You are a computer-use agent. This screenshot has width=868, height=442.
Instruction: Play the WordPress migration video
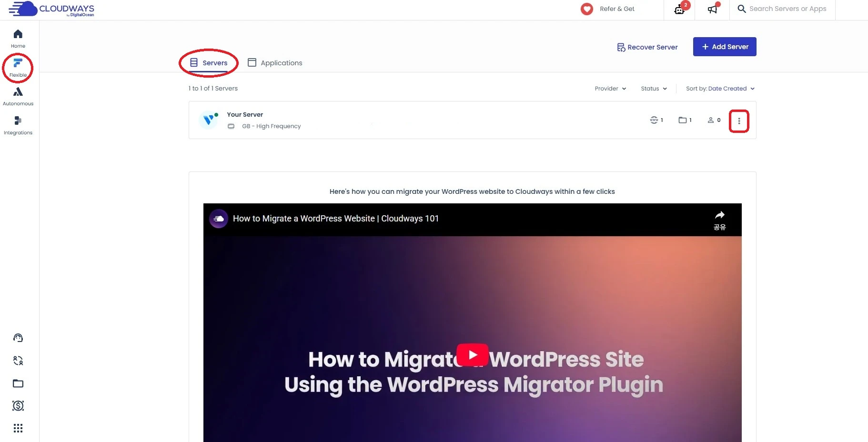pos(473,355)
